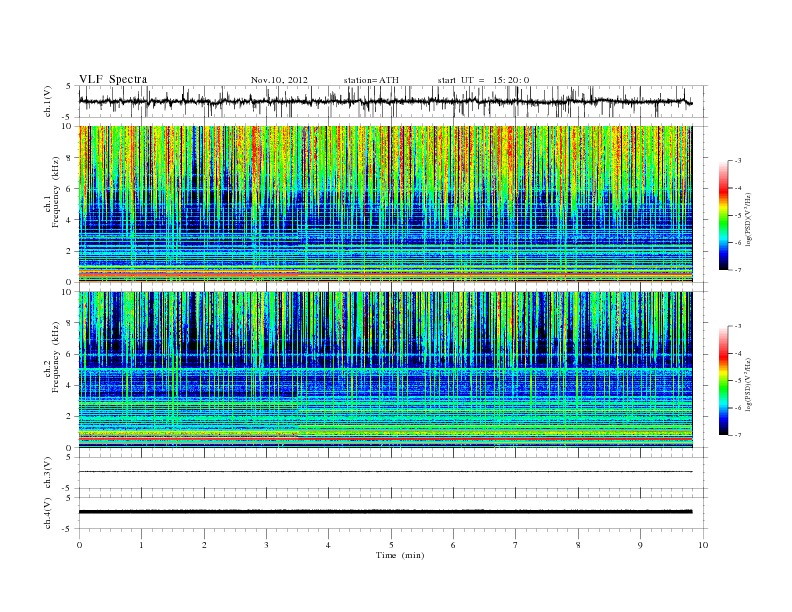Click the "5" tick on ch.1(V) axis
This screenshot has width=792, height=612.
(x=69, y=86)
